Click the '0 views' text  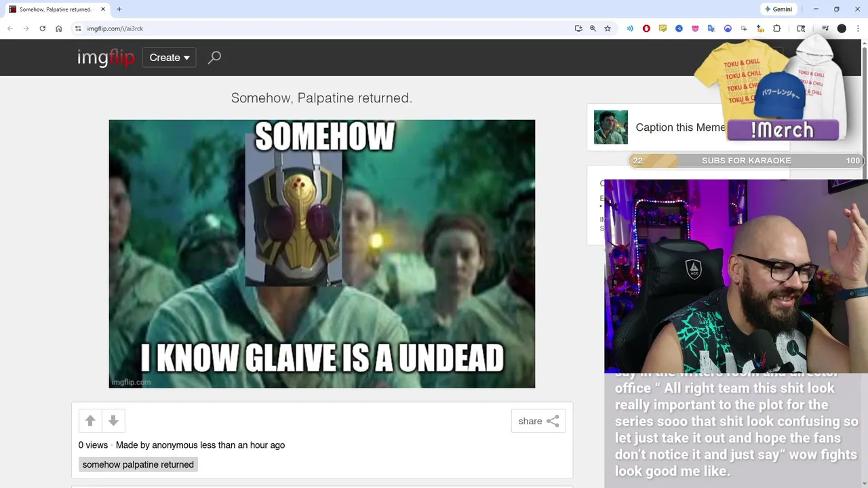93,445
